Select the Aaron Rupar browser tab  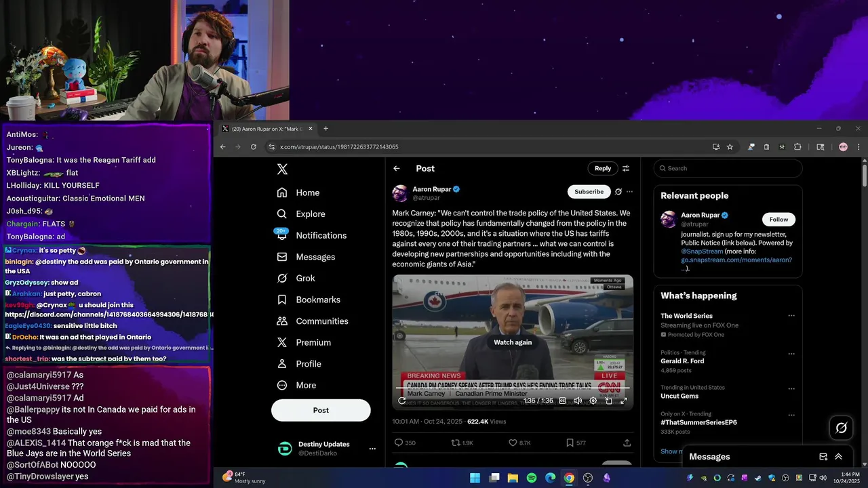pos(267,129)
